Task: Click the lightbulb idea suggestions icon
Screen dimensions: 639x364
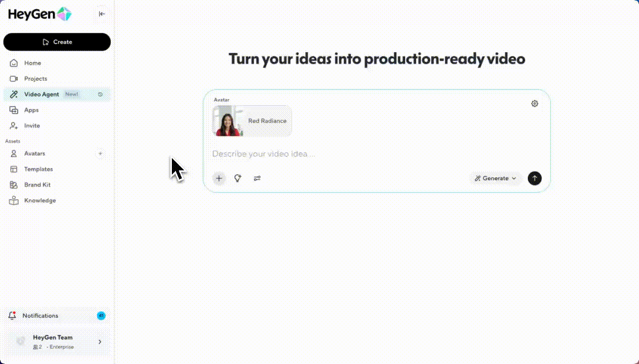Action: [x=238, y=178]
